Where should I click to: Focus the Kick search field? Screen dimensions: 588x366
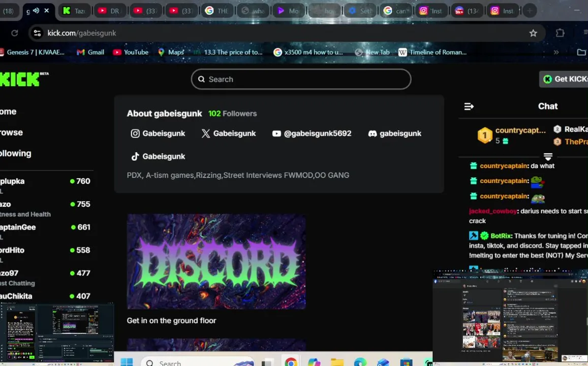pyautogui.click(x=301, y=79)
